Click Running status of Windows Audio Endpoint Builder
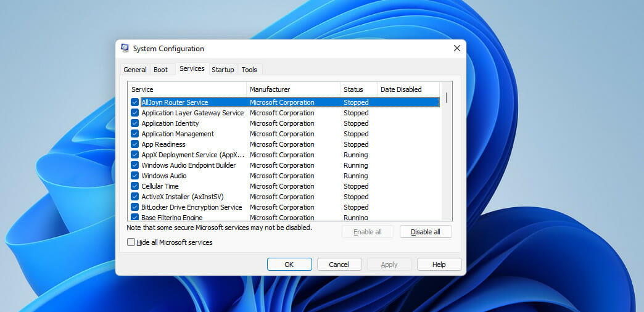The image size is (644, 312). (x=356, y=165)
